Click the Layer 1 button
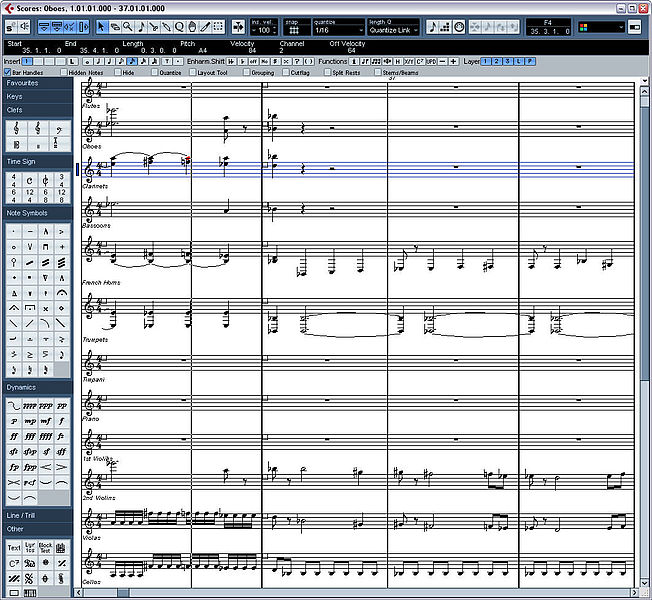This screenshot has height=600, width=652. tap(486, 62)
